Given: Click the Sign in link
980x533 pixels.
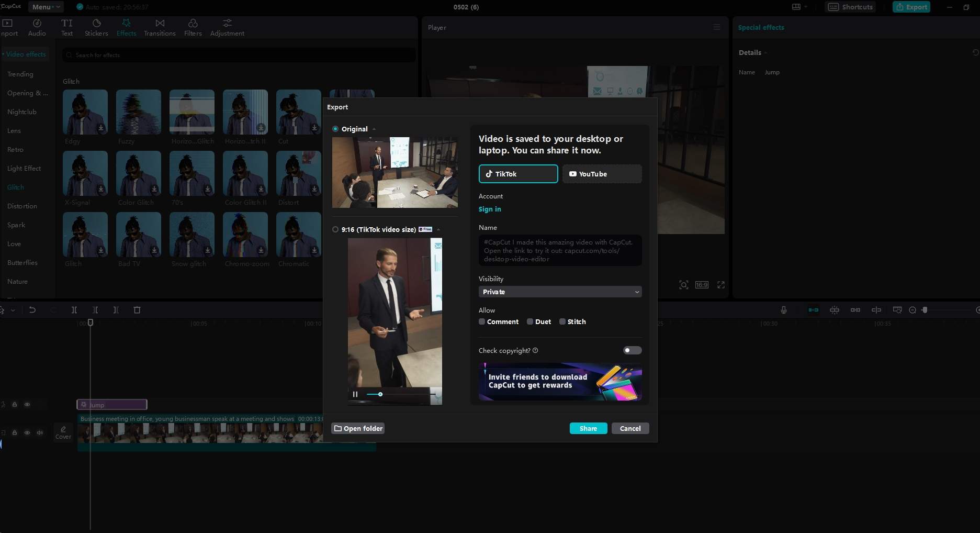Looking at the screenshot, I should 490,209.
